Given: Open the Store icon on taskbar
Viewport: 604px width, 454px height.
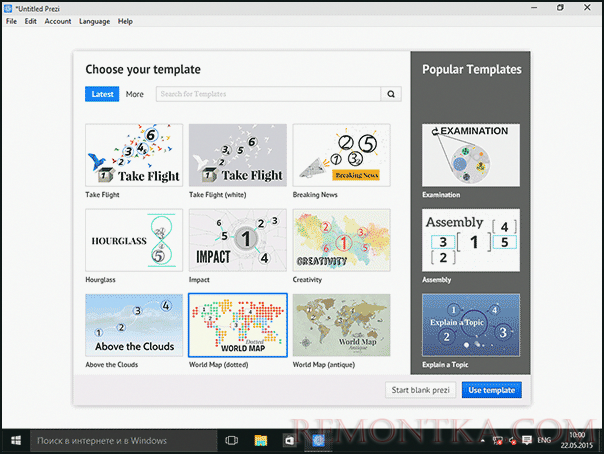Looking at the screenshot, I should pyautogui.click(x=289, y=441).
